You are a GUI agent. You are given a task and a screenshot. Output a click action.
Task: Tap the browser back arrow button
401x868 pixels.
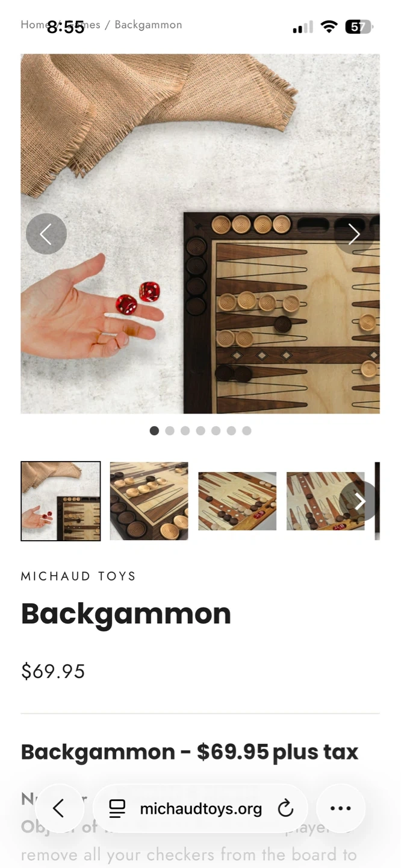[59, 808]
